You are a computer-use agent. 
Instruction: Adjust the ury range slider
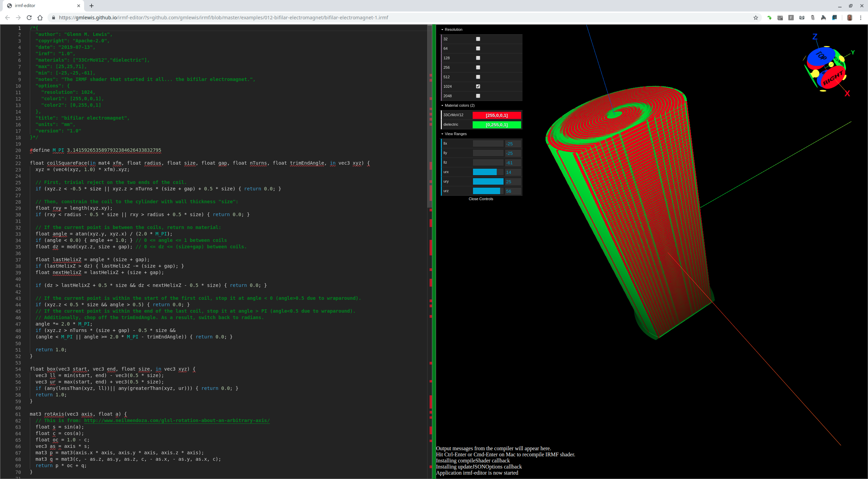pos(488,182)
